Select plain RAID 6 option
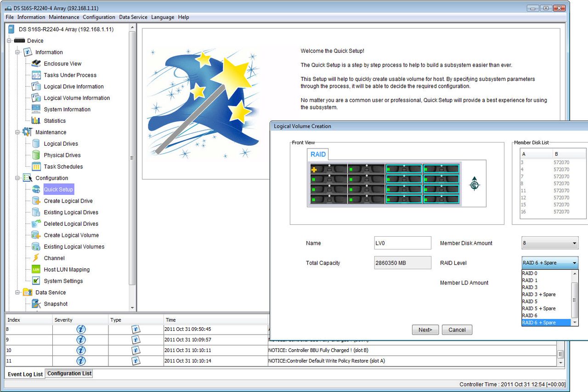This screenshot has width=588, height=392. point(546,316)
